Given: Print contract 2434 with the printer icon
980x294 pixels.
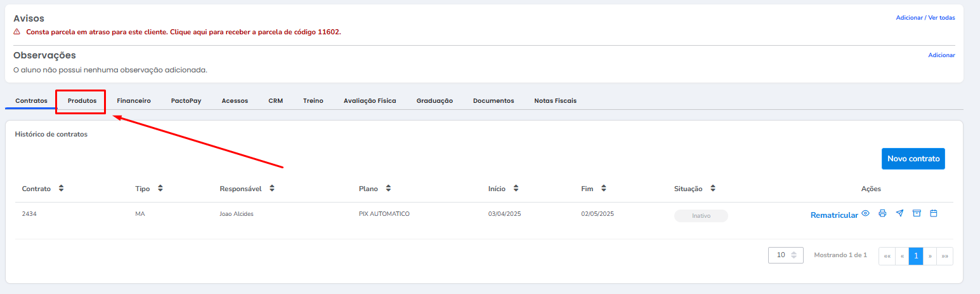Looking at the screenshot, I should point(882,214).
